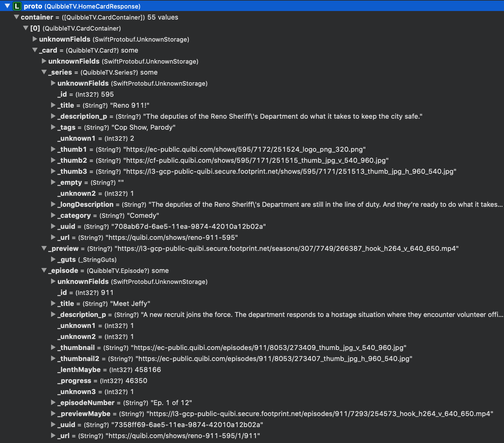Expand the _thumb1 string row
Viewport: 504px width, 443px height.
pos(53,149)
